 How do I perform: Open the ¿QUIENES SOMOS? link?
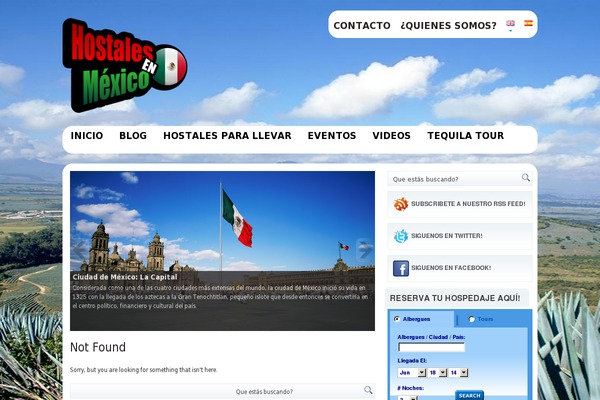(x=448, y=26)
